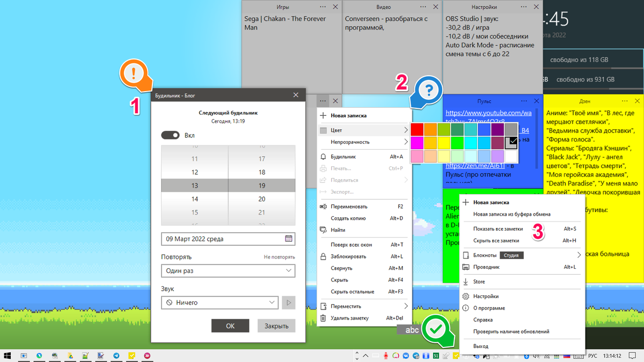The height and width of the screenshot is (362, 644).
Task: Expand the Блокноты submenu arrow
Action: point(579,255)
